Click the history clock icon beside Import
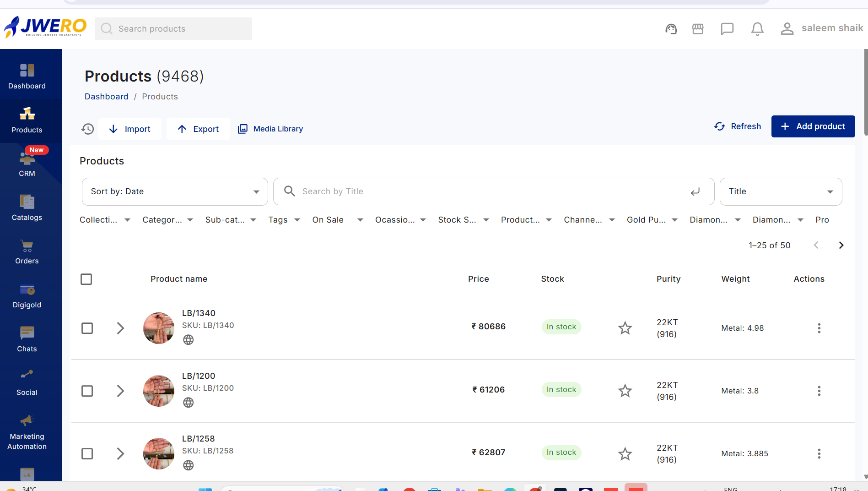 (87, 129)
